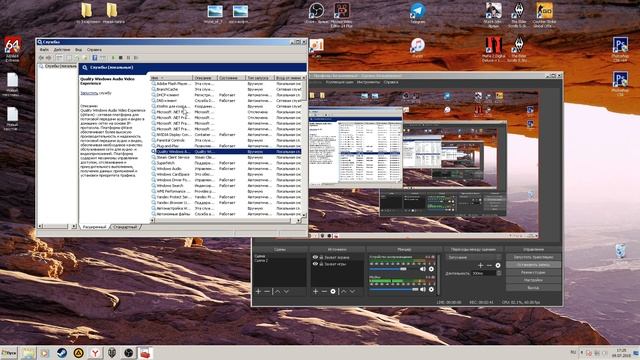Click the back arrow in Services toolbar

pyautogui.click(x=41, y=58)
